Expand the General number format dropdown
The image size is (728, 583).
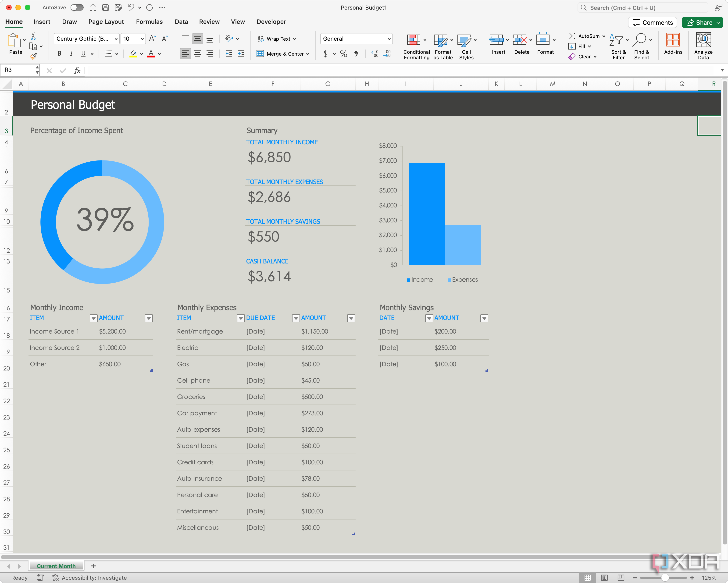[x=389, y=39]
